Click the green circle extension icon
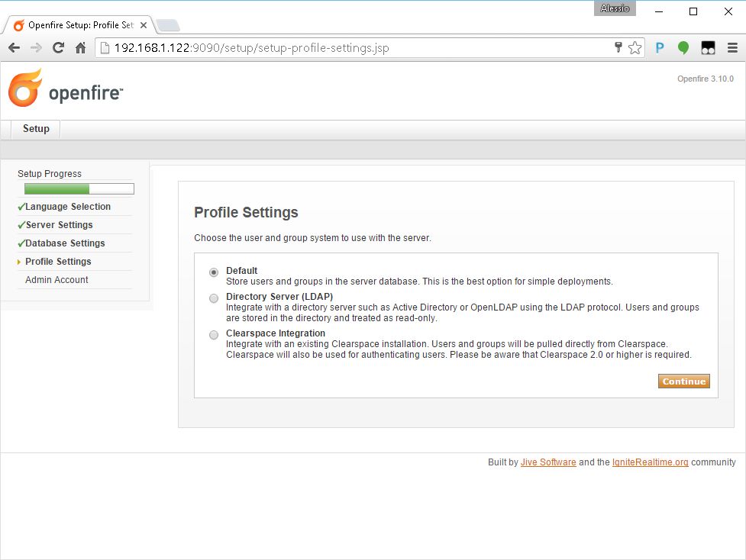746x560 pixels. [683, 48]
